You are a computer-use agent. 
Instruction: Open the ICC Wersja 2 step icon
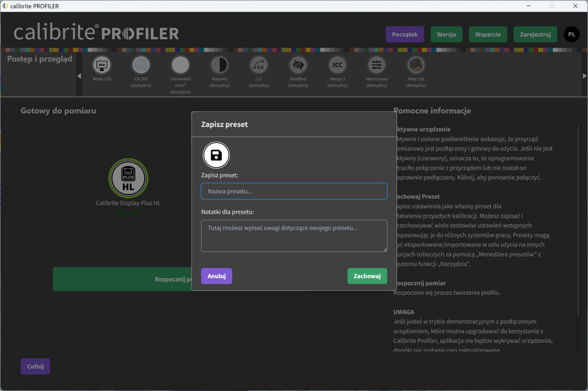(x=338, y=65)
